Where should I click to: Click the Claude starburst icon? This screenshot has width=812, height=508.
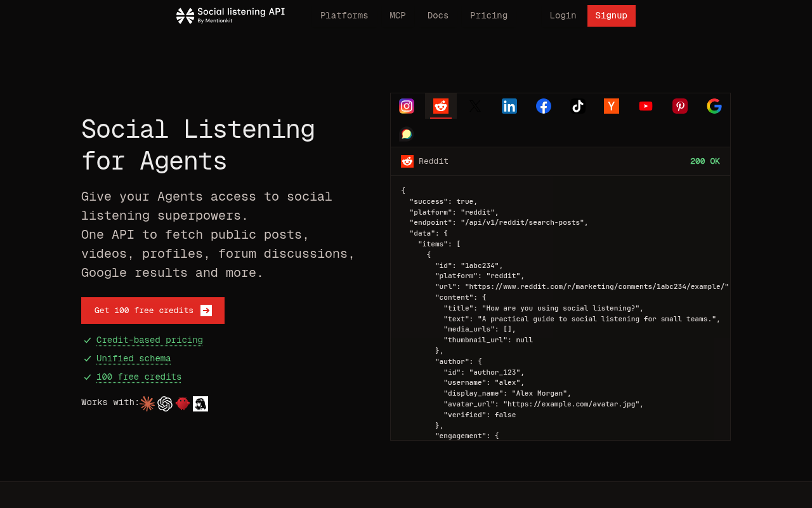pos(147,404)
